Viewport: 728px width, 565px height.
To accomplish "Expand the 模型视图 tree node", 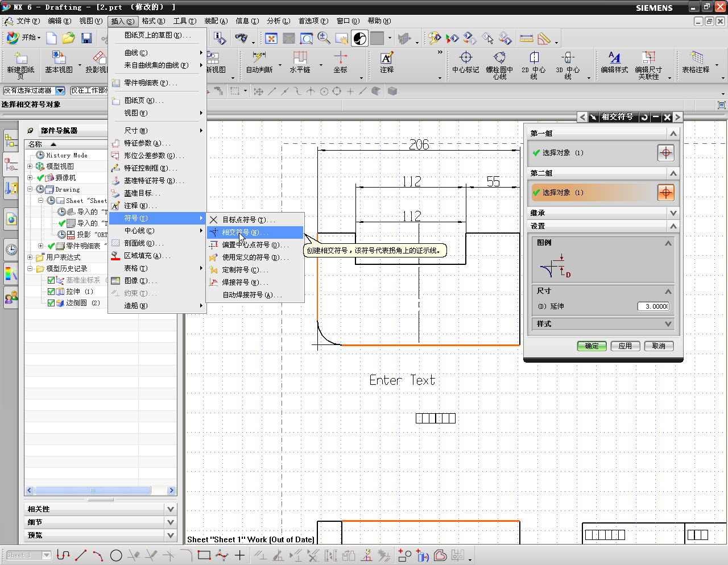I will tap(30, 167).
